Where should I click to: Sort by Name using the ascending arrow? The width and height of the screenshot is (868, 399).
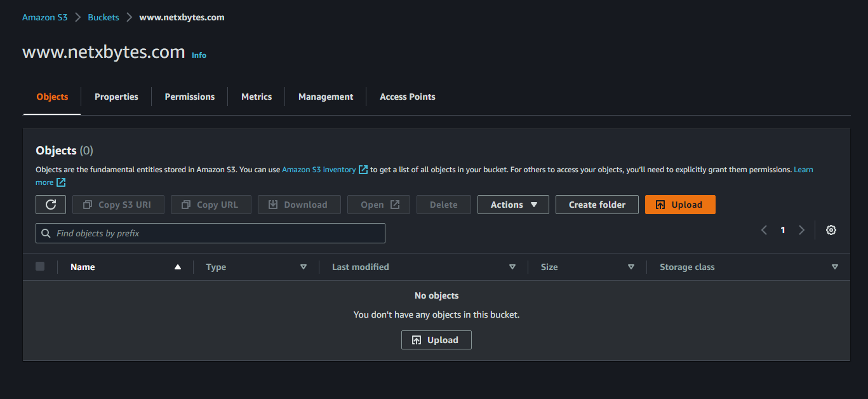pyautogui.click(x=178, y=267)
